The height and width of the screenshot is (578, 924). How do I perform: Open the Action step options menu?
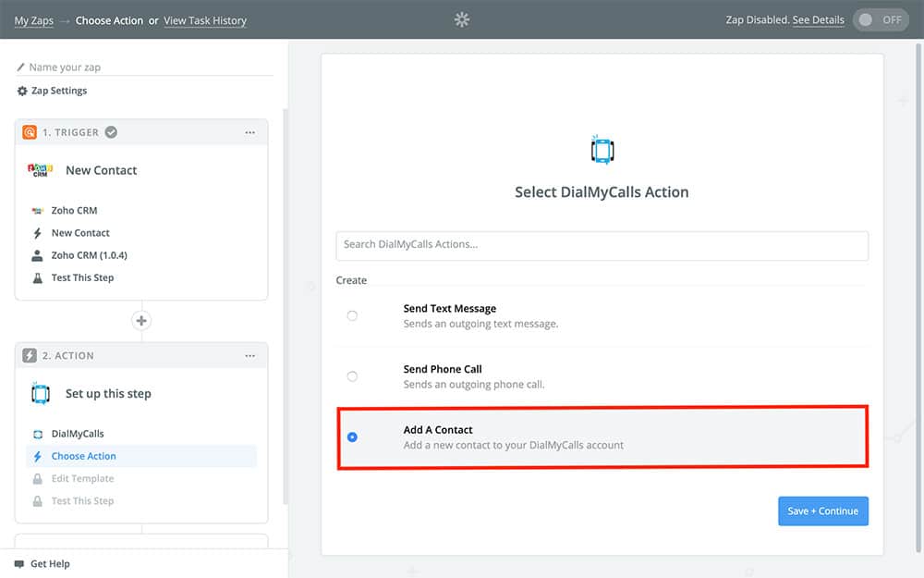click(x=249, y=355)
